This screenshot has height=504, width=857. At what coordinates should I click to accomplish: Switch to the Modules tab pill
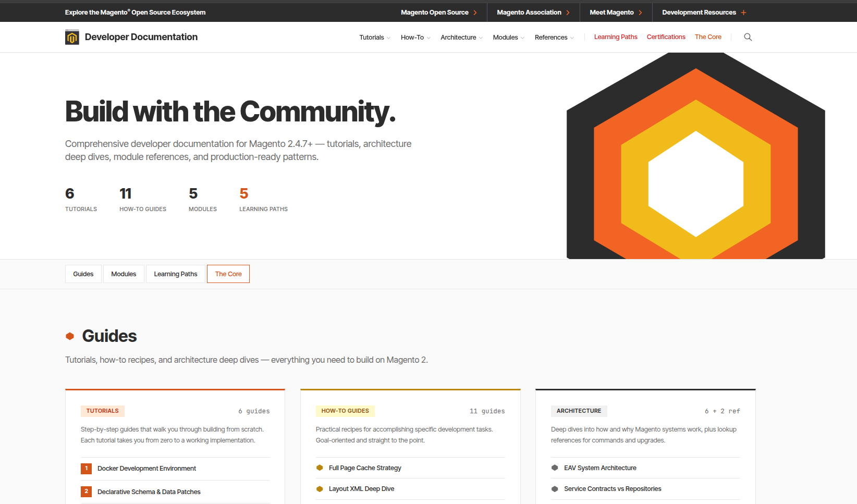tap(124, 274)
